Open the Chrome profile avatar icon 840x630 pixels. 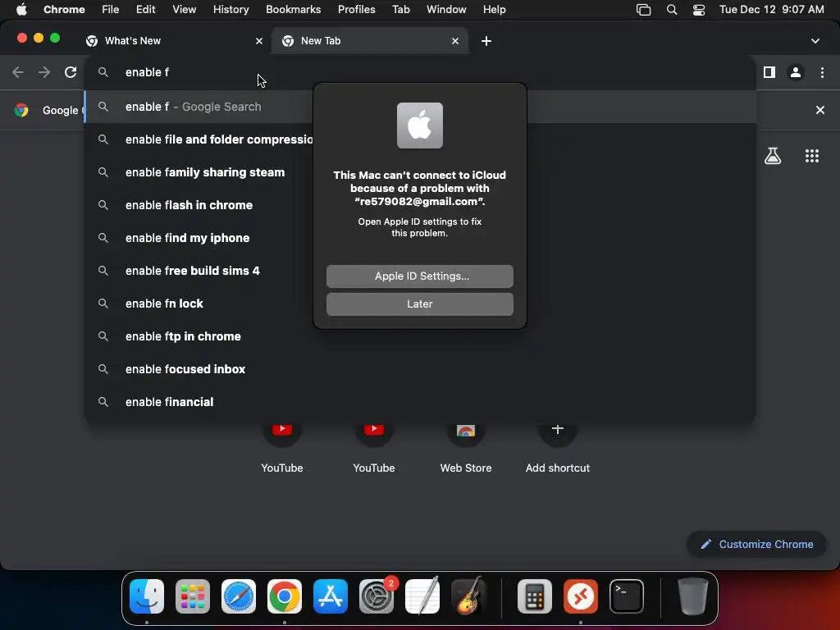point(796,72)
